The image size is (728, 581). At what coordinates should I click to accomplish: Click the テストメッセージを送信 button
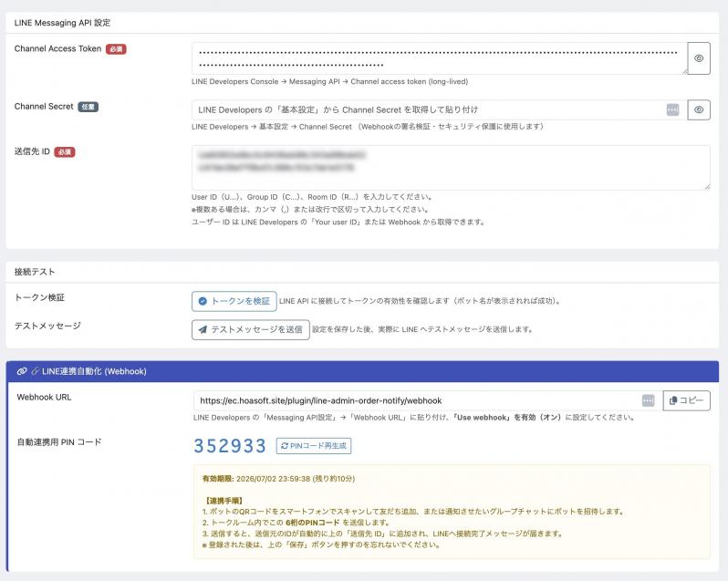click(251, 329)
